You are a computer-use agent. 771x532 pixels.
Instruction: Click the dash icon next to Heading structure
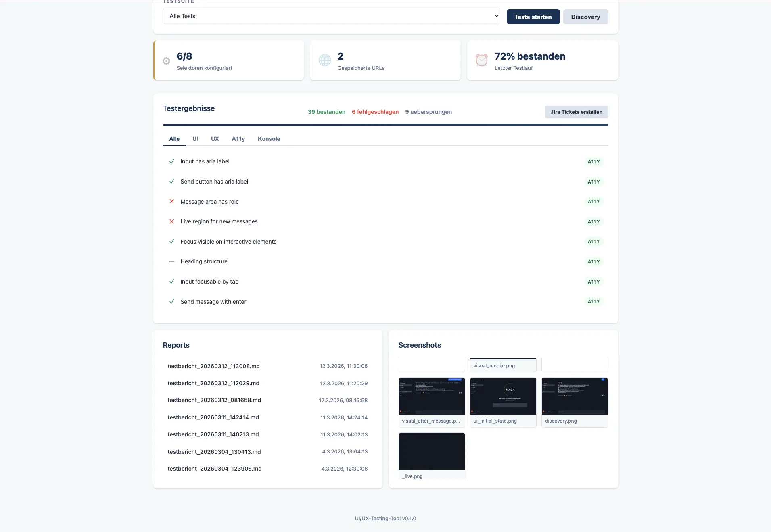point(172,262)
